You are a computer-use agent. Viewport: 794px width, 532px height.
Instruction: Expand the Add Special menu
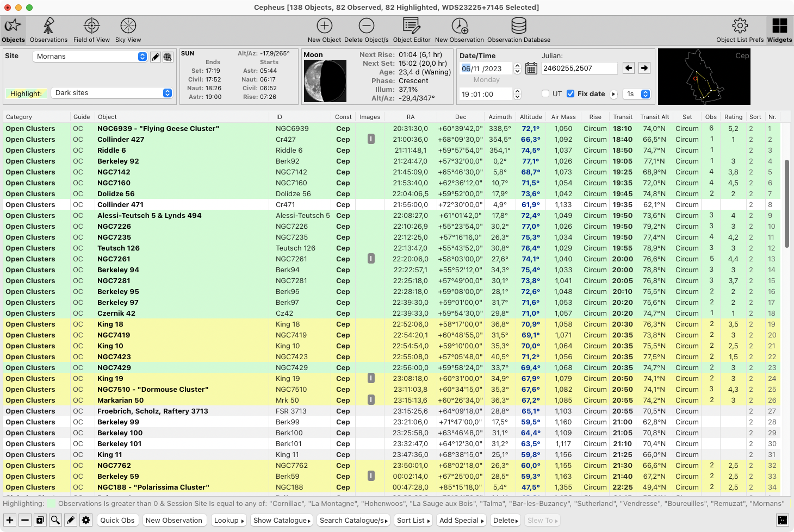click(x=461, y=520)
